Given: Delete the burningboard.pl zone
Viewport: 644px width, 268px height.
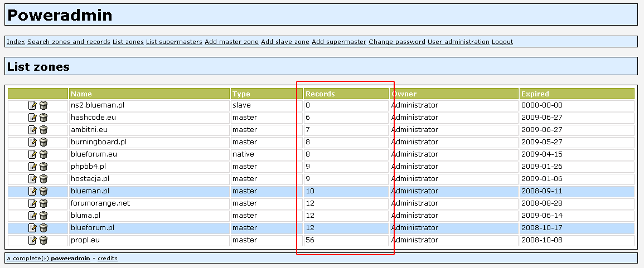Looking at the screenshot, I should coord(43,143).
